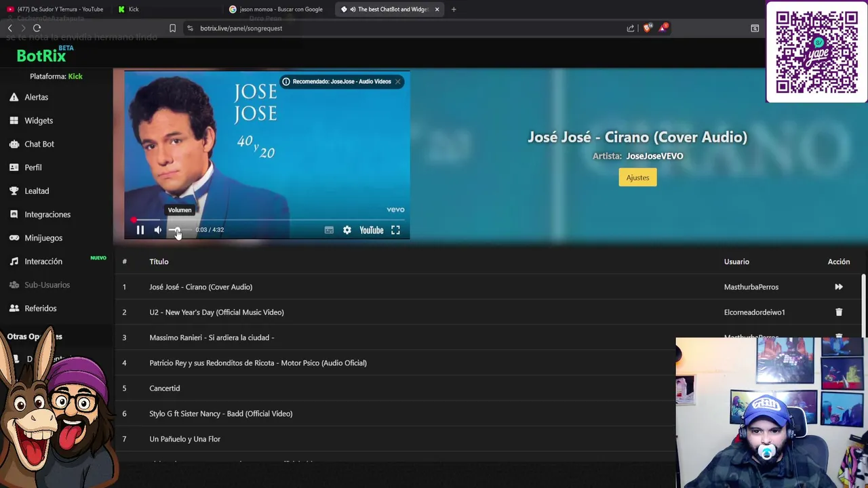The image size is (868, 488).
Task: Focus the botrix.live address bar
Action: pyautogui.click(x=406, y=28)
